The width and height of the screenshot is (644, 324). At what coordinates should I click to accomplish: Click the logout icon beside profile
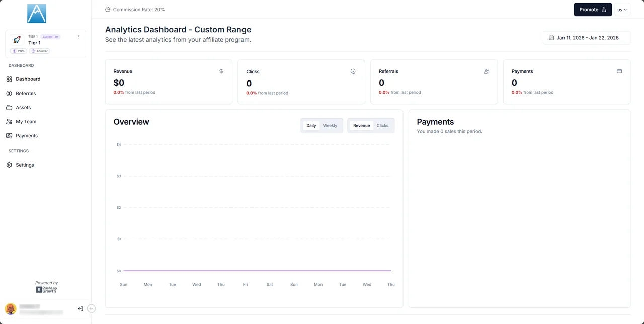click(80, 309)
